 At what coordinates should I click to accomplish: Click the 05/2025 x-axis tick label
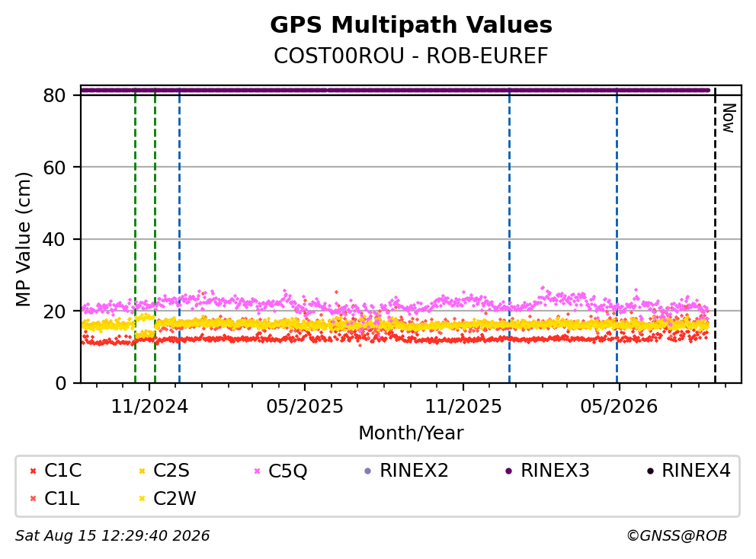[x=305, y=407]
